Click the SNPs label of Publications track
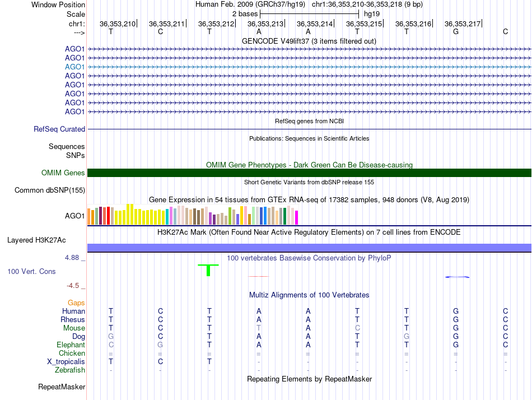 pos(76,155)
